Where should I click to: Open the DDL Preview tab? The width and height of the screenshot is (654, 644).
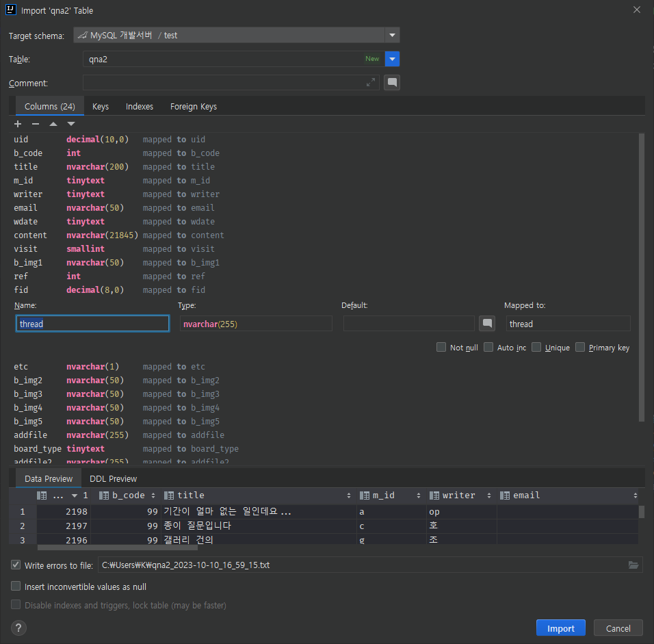pos(112,478)
